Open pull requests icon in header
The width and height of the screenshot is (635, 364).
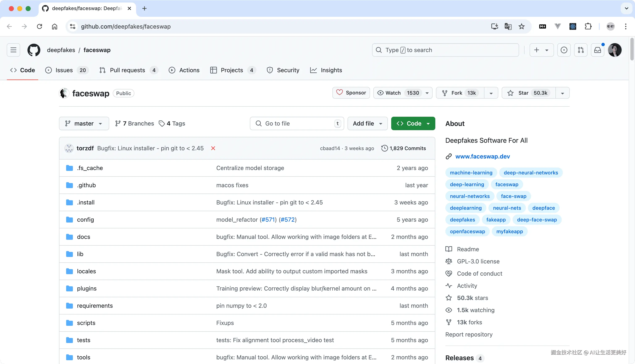click(x=581, y=50)
